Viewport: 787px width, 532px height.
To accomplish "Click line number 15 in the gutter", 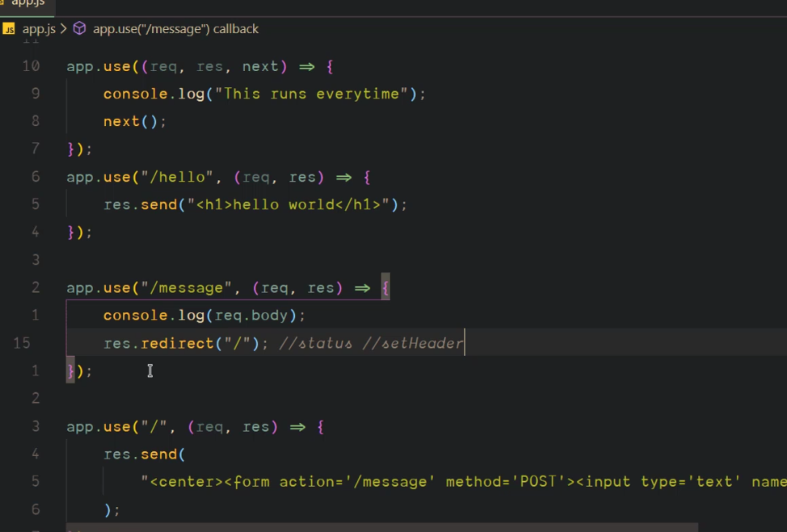I will pyautogui.click(x=22, y=343).
